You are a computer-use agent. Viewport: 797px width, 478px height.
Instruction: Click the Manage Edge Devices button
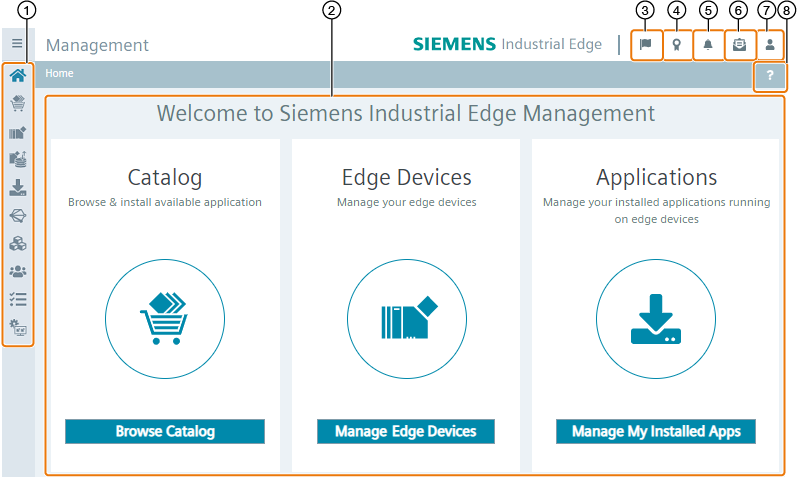click(406, 431)
